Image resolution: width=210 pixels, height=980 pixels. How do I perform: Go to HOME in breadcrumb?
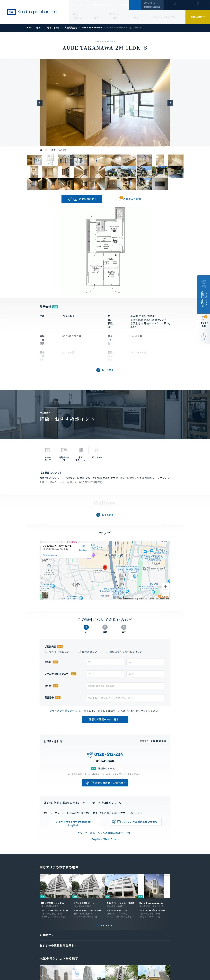29,28
